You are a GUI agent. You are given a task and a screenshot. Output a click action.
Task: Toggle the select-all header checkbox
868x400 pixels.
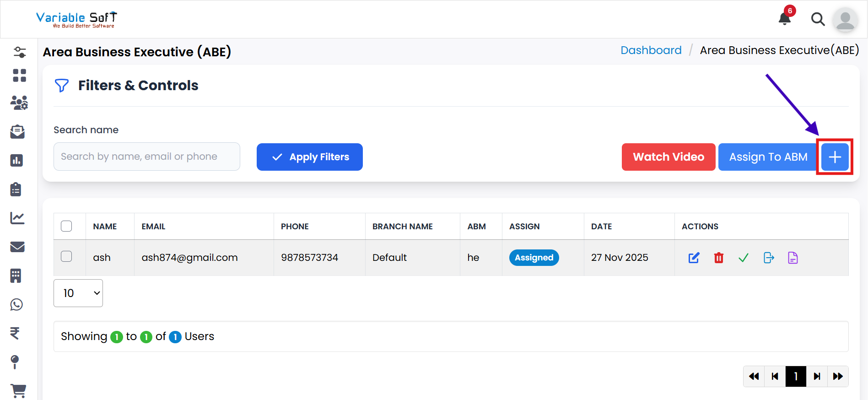(x=66, y=226)
